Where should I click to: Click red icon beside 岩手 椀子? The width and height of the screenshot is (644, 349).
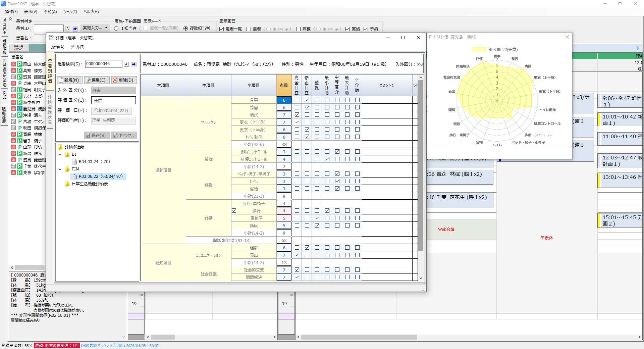pyautogui.click(x=13, y=141)
